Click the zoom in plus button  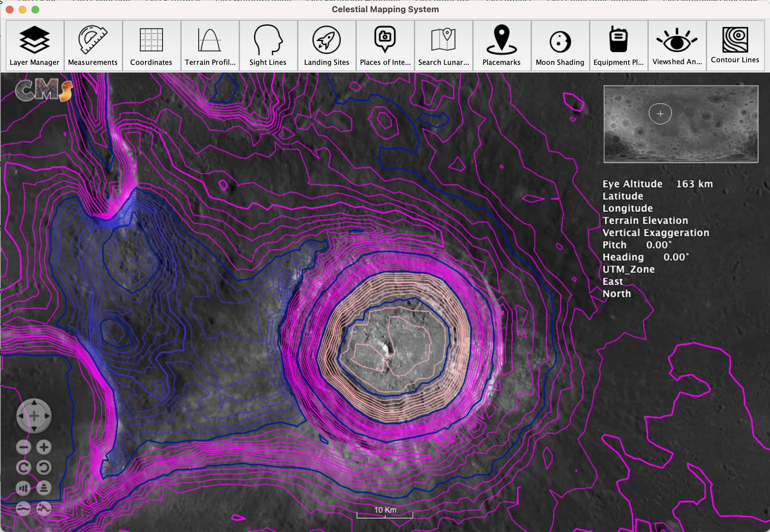click(x=44, y=447)
